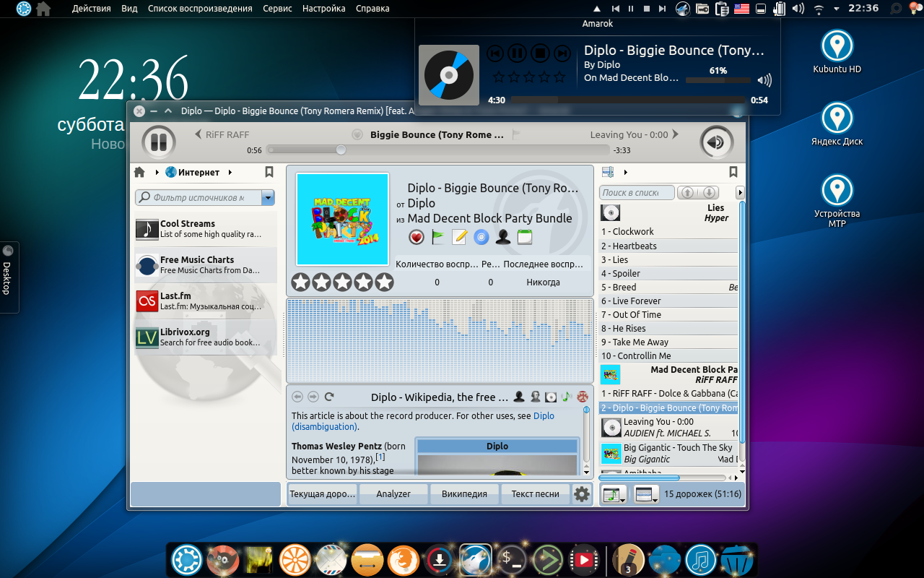
Task: Click the playlist bookmark icon
Action: (733, 172)
